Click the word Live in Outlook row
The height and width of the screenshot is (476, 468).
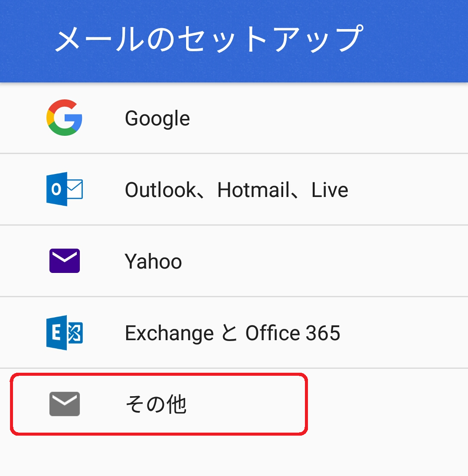click(330, 190)
